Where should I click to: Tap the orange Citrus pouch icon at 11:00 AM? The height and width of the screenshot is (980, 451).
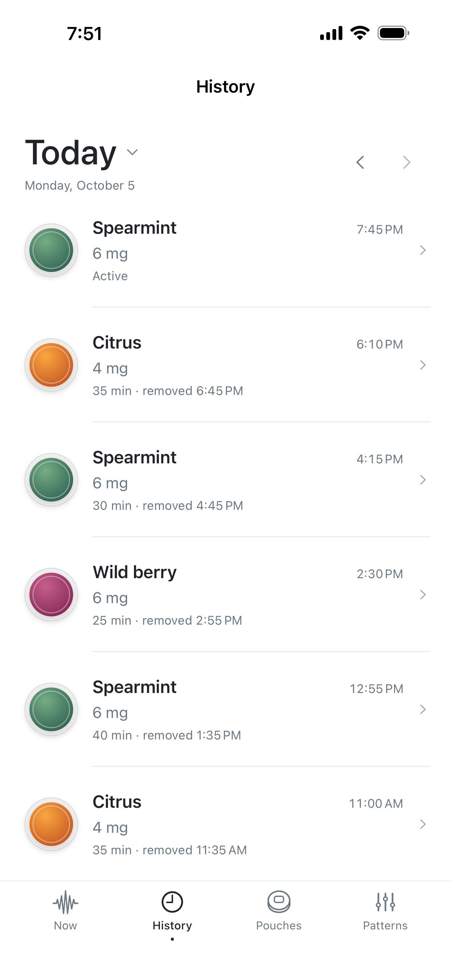[x=51, y=825]
